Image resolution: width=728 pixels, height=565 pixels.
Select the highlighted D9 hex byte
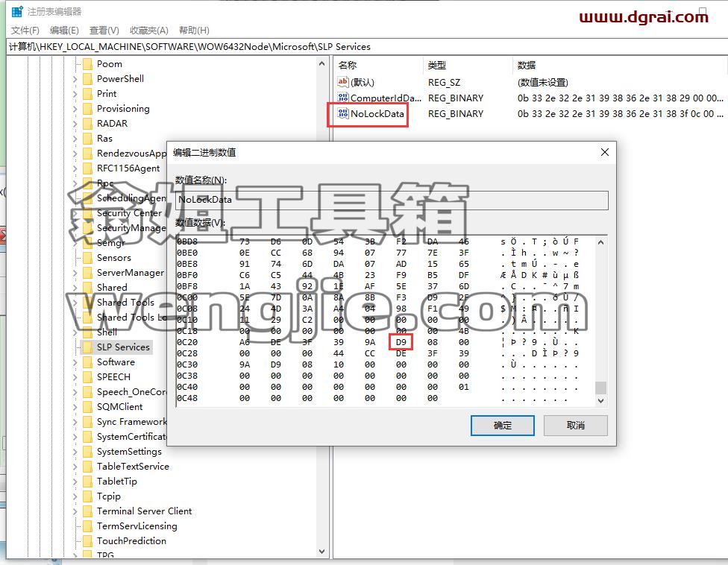pos(401,342)
